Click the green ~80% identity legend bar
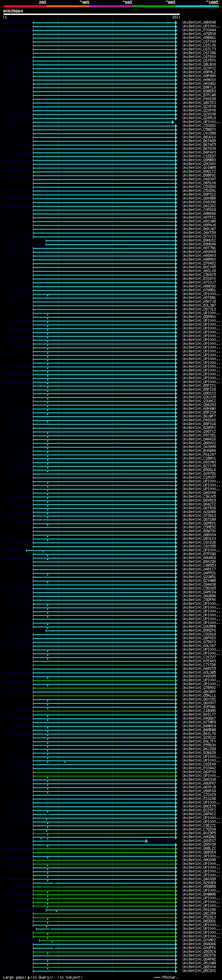The image size is (222, 980). [x=154, y=6]
